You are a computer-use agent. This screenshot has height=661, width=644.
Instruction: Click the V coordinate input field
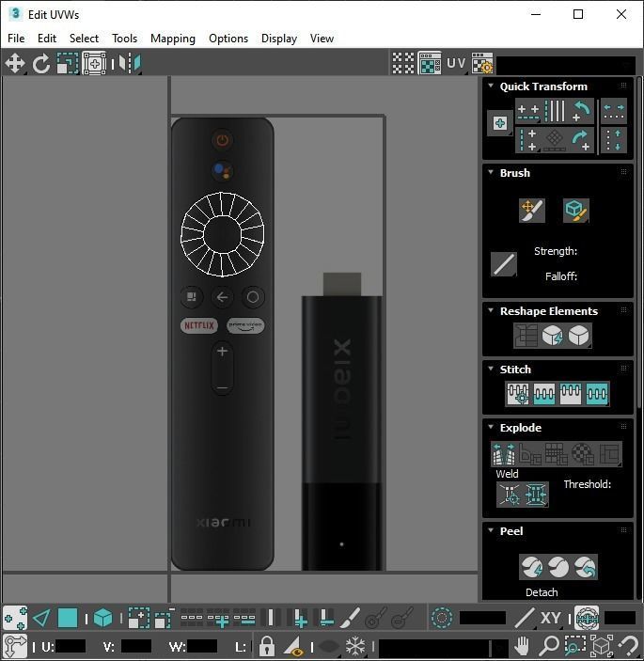click(136, 646)
